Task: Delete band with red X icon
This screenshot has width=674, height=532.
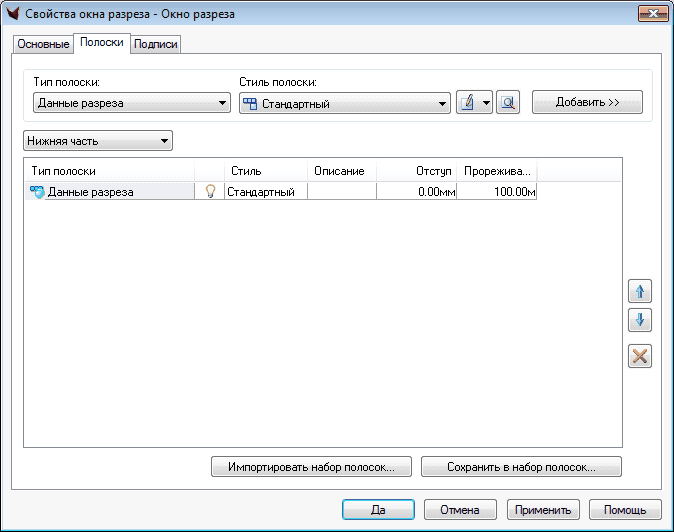Action: (x=639, y=356)
